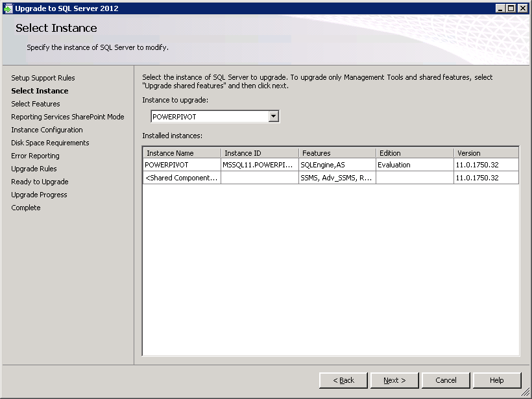Select Error Reporting step
This screenshot has width=532, height=399.
tap(35, 156)
